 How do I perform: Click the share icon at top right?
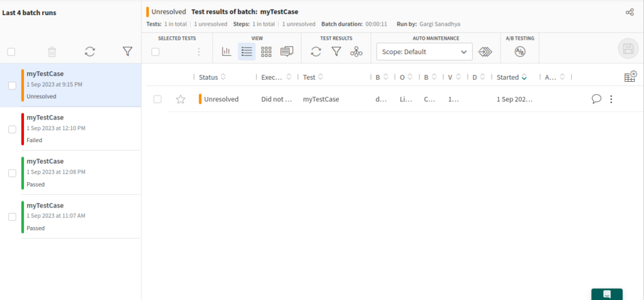click(630, 12)
